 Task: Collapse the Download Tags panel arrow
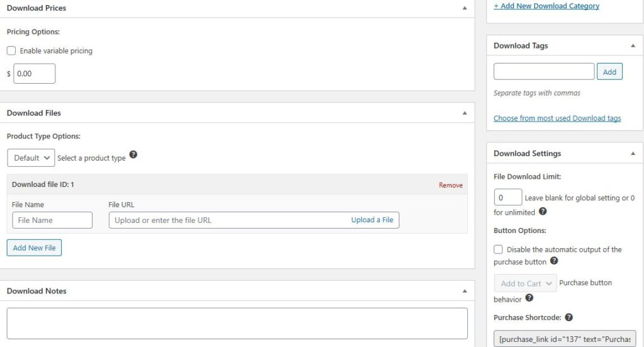tap(633, 46)
